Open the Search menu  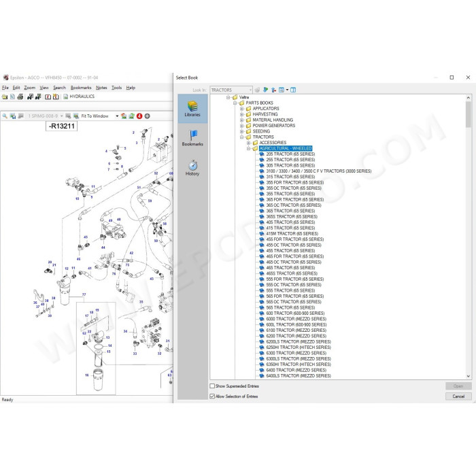click(59, 88)
